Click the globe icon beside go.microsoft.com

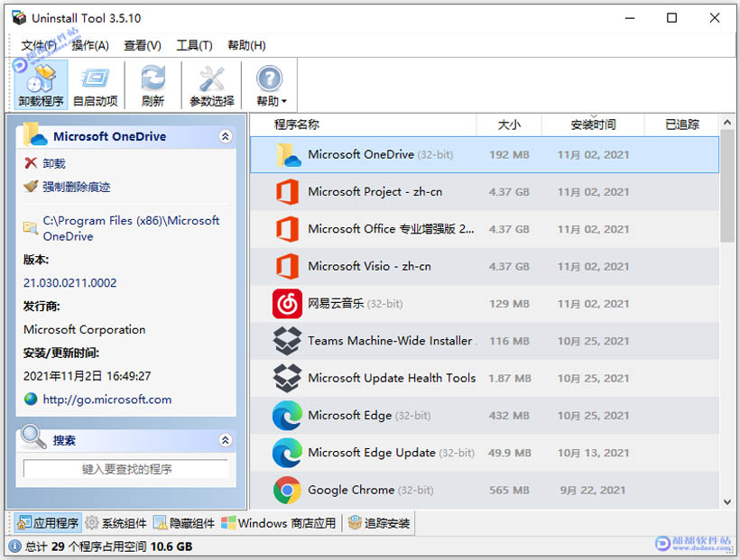[31, 399]
